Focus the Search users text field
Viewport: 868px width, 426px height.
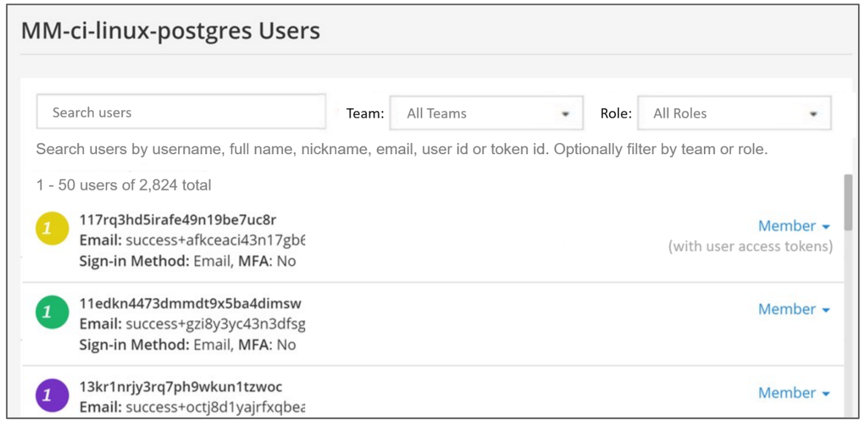pyautogui.click(x=181, y=112)
